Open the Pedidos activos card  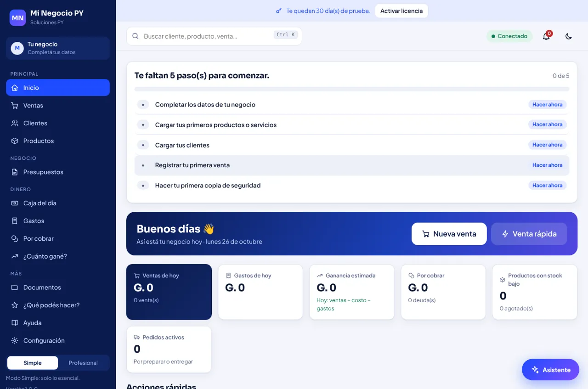click(169, 349)
